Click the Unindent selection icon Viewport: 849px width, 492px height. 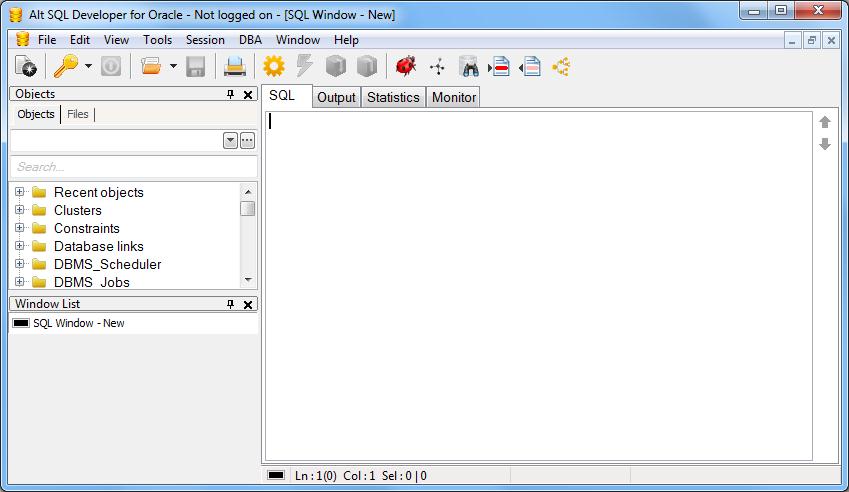pos(530,67)
